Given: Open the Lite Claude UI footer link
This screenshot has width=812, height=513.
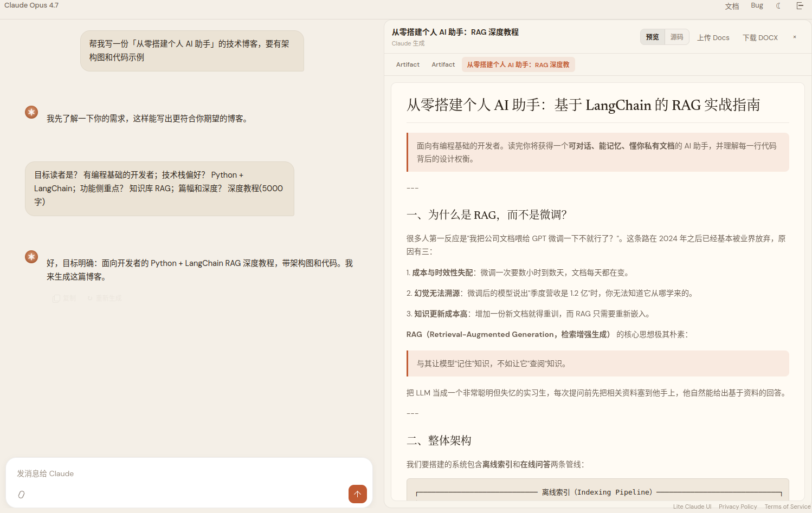Looking at the screenshot, I should click(x=692, y=507).
